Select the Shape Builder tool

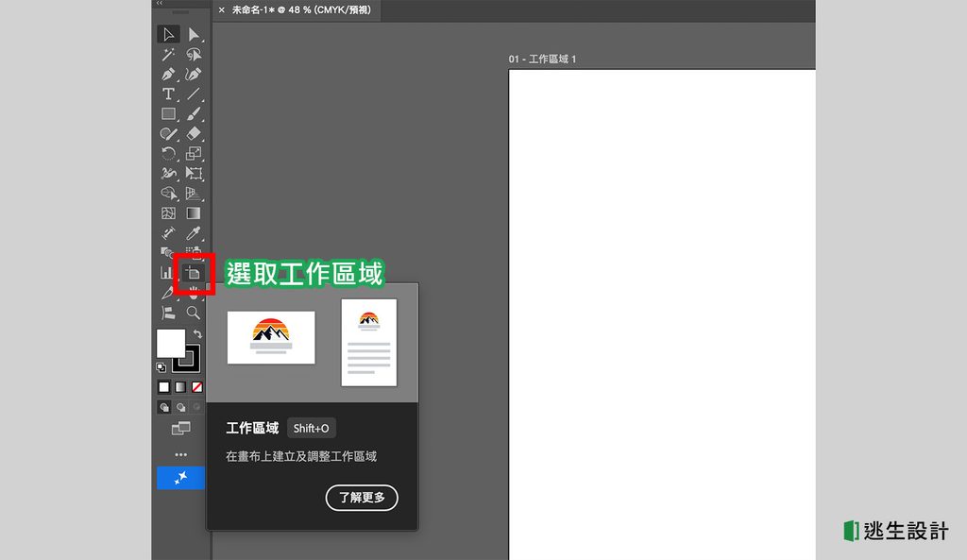point(168,193)
